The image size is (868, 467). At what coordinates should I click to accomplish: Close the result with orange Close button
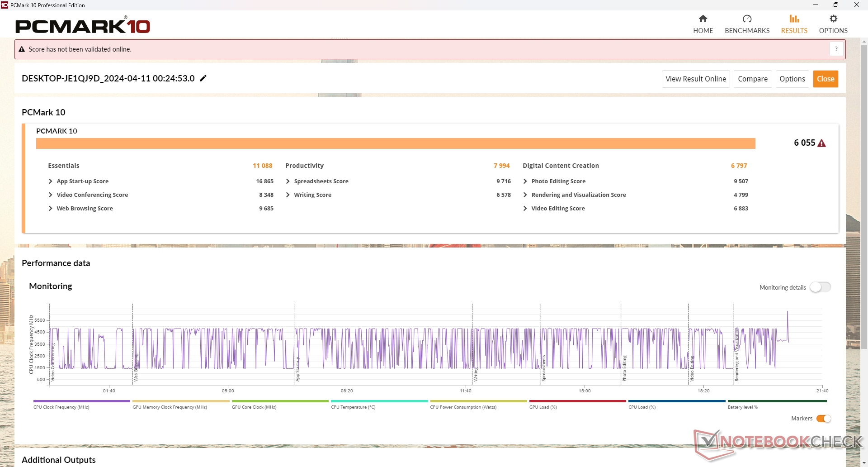[826, 79]
